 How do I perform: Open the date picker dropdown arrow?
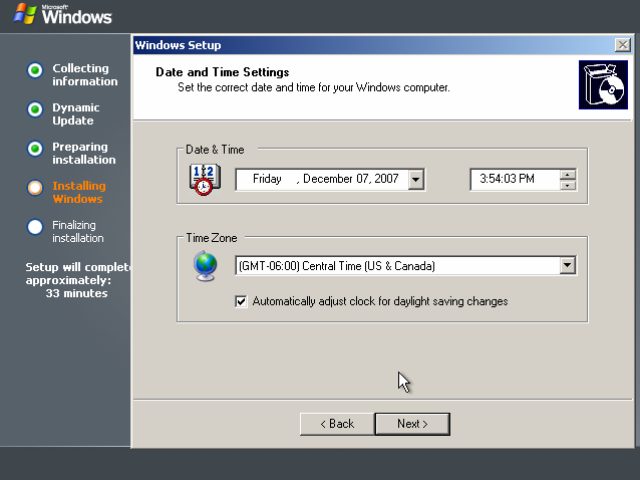click(x=416, y=179)
